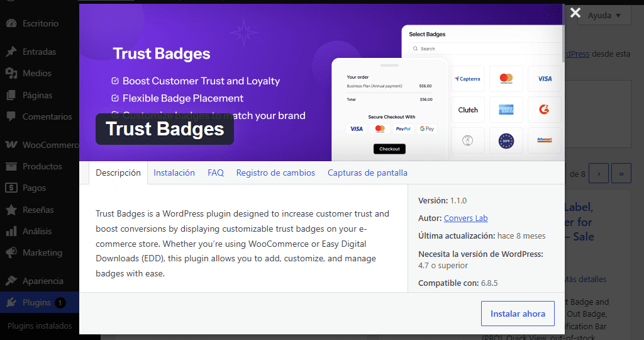Viewport: 644px width, 340px height.
Task: Close the plugin details modal
Action: (575, 13)
